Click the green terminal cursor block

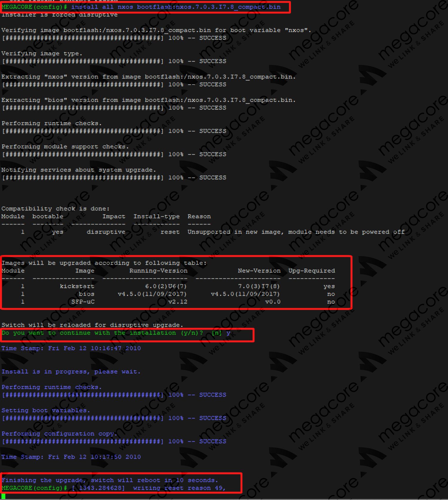(3, 496)
